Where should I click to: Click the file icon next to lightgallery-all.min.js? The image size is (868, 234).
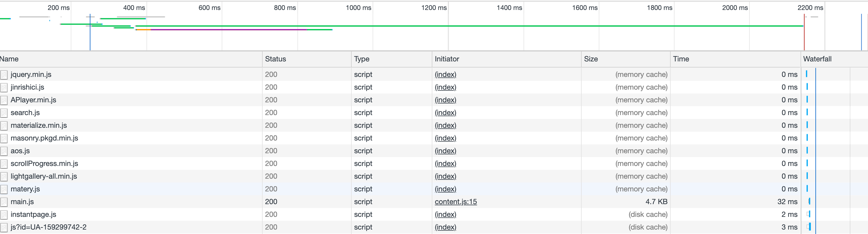[x=4, y=176]
